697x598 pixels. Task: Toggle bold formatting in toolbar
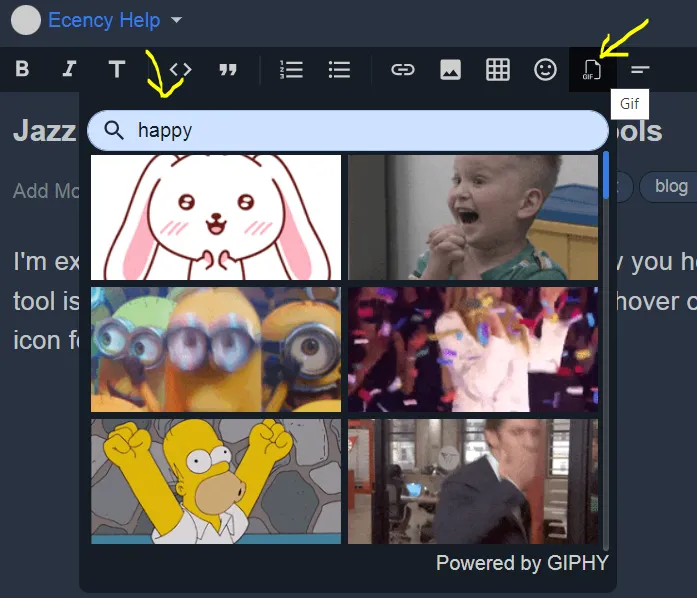pos(22,69)
